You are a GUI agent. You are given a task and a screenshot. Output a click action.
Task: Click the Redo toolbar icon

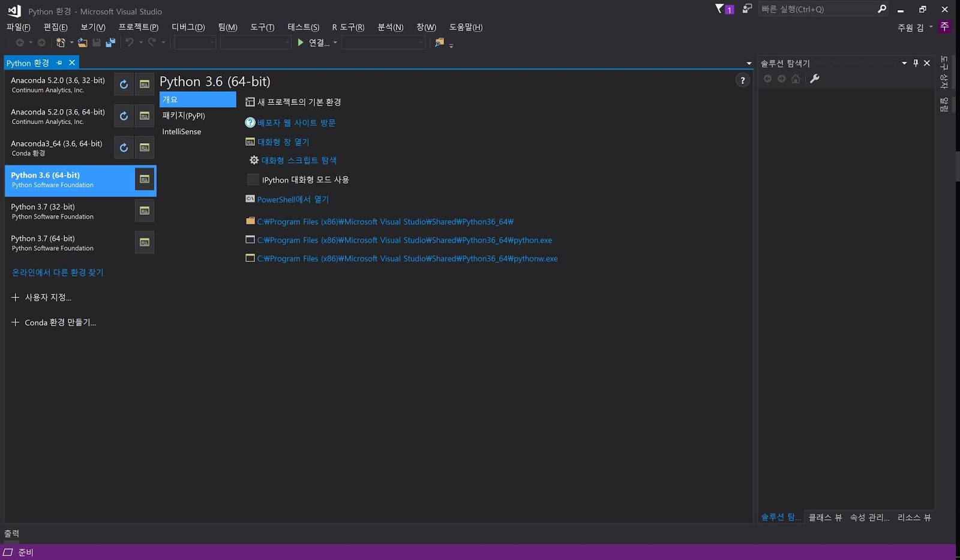(152, 43)
